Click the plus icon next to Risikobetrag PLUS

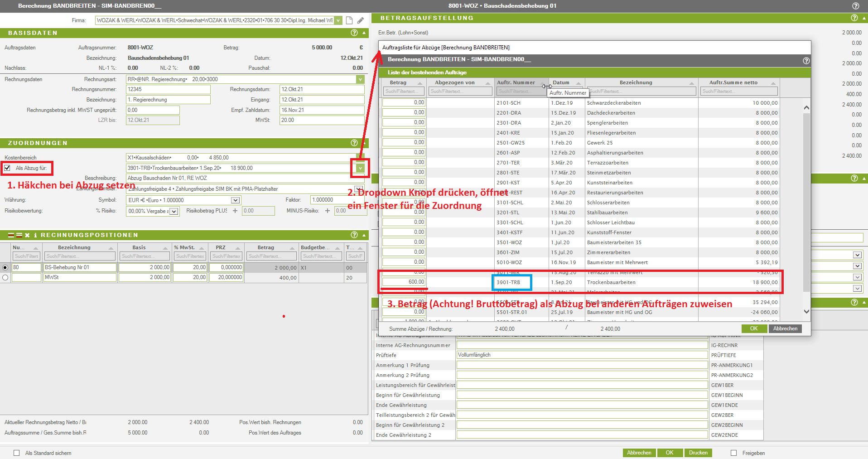point(235,211)
